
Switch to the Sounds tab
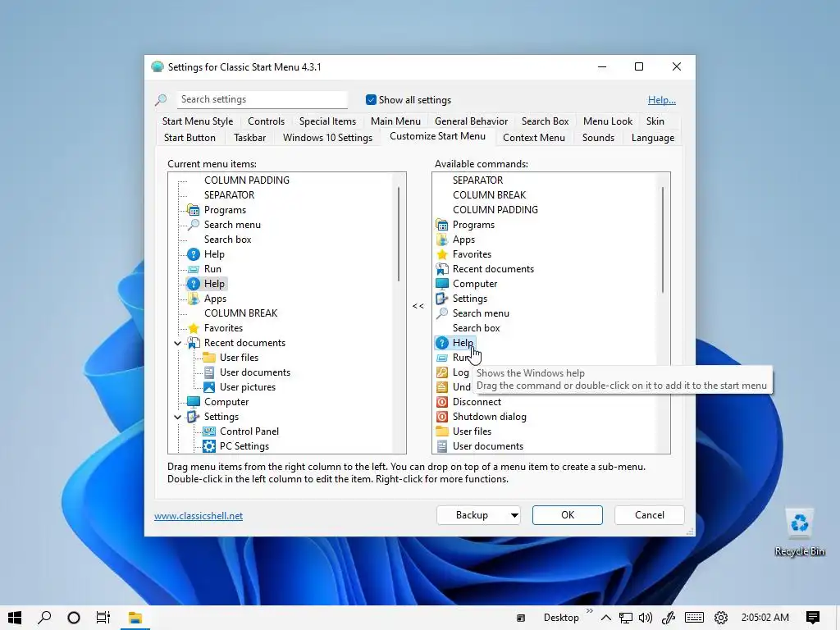(598, 138)
